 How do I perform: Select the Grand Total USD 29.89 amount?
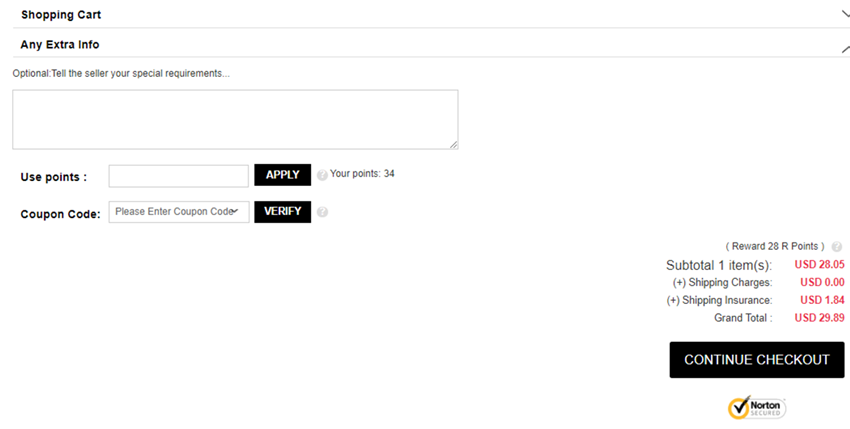click(x=819, y=318)
